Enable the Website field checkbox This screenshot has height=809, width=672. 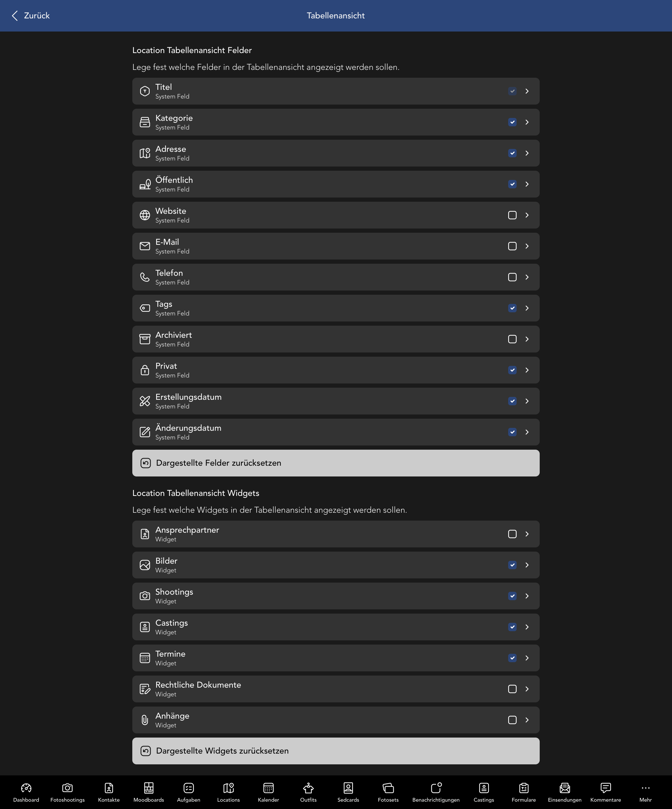[512, 215]
